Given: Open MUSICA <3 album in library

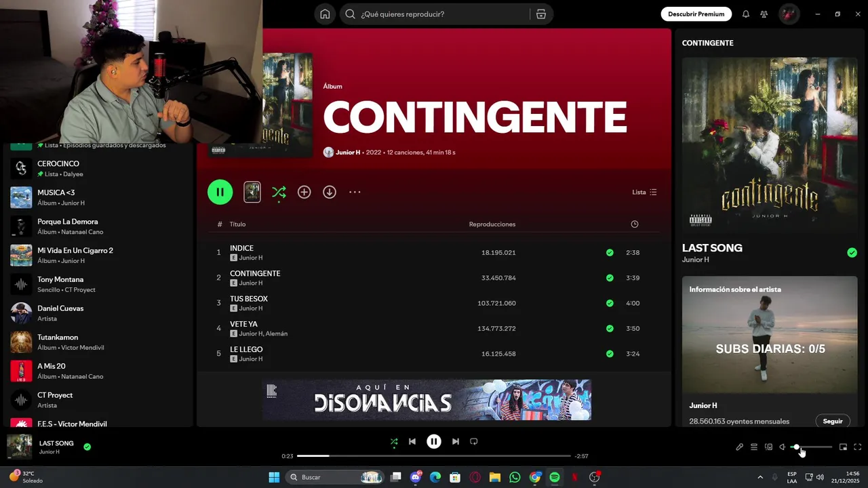Looking at the screenshot, I should pyautogui.click(x=98, y=198).
